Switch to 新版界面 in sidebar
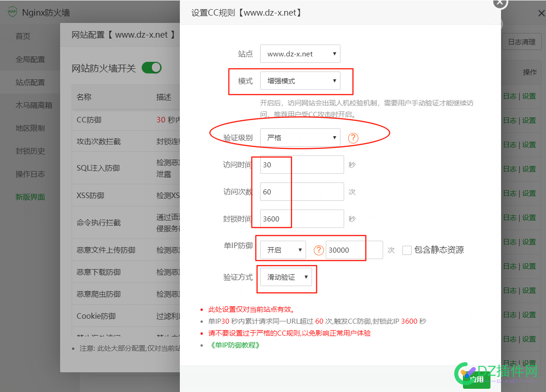 pyautogui.click(x=30, y=197)
